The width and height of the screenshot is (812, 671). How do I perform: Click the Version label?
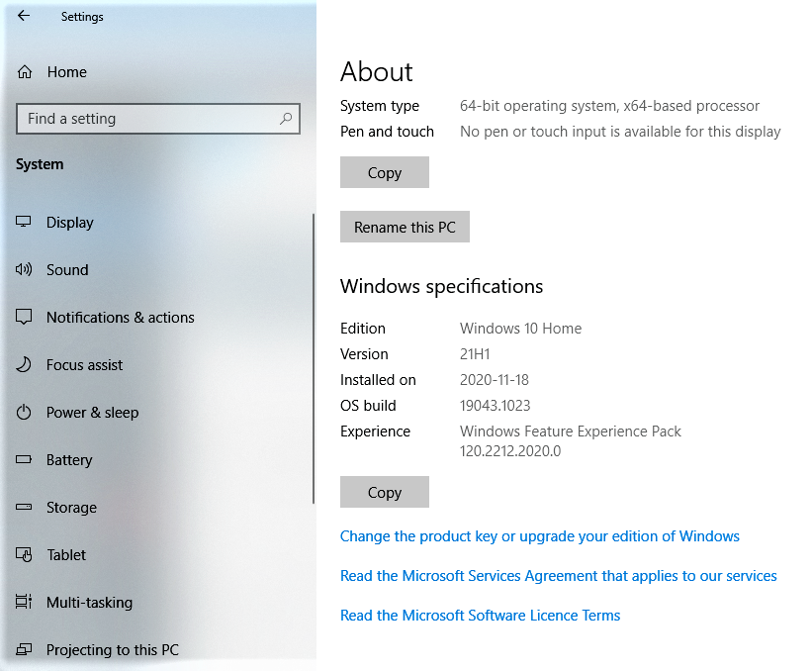[x=364, y=354]
